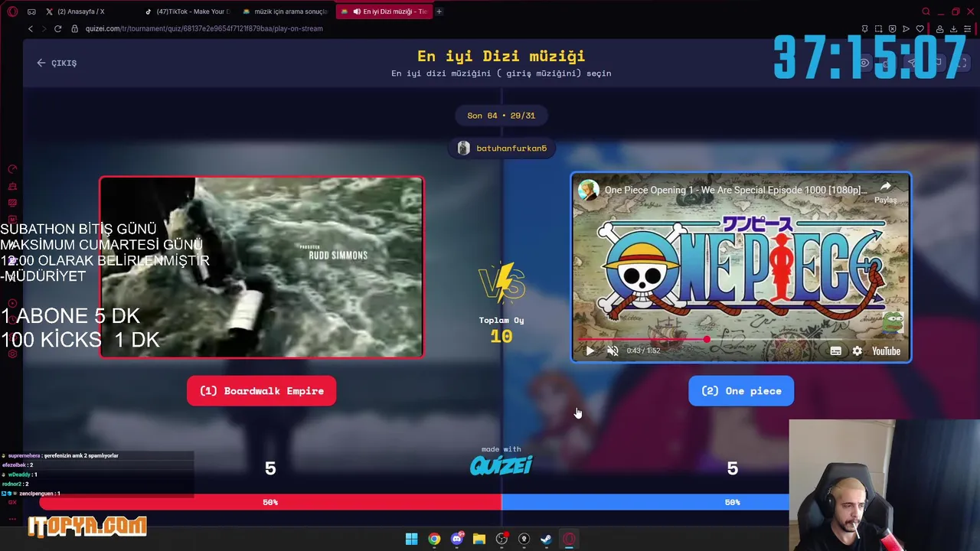Viewport: 980px width, 551px height.
Task: Open OBS Studio from the taskbar
Action: coord(501,539)
